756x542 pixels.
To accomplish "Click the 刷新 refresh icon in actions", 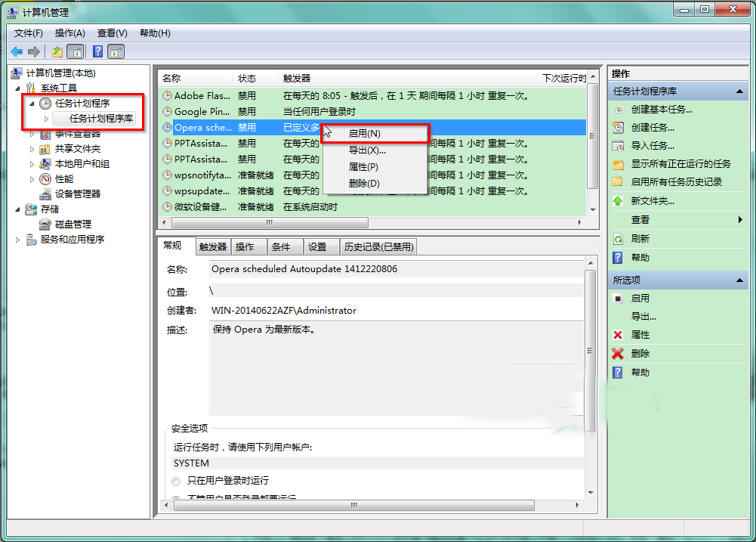I will pos(618,238).
